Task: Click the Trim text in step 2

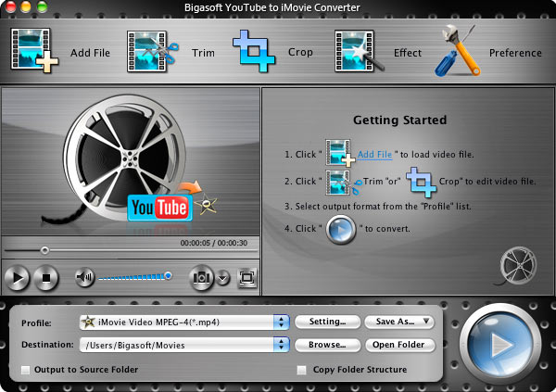Action: [x=373, y=182]
